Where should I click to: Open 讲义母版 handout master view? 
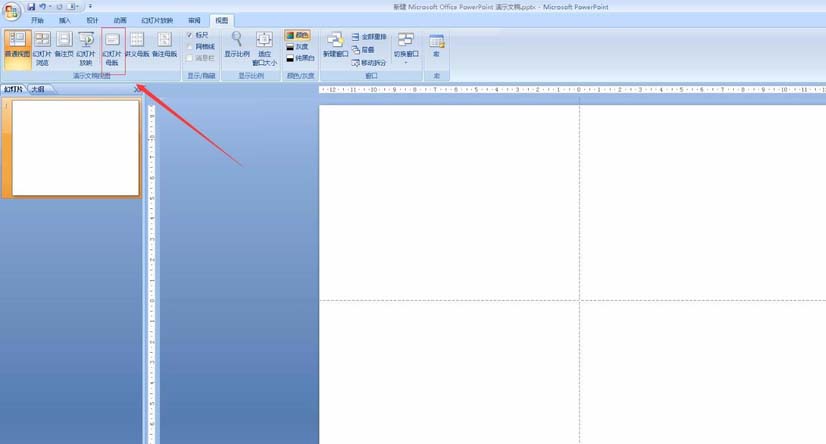tap(137, 45)
